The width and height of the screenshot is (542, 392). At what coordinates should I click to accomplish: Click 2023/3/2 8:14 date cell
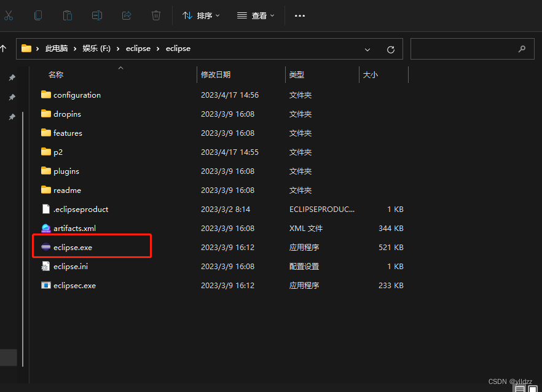click(226, 209)
